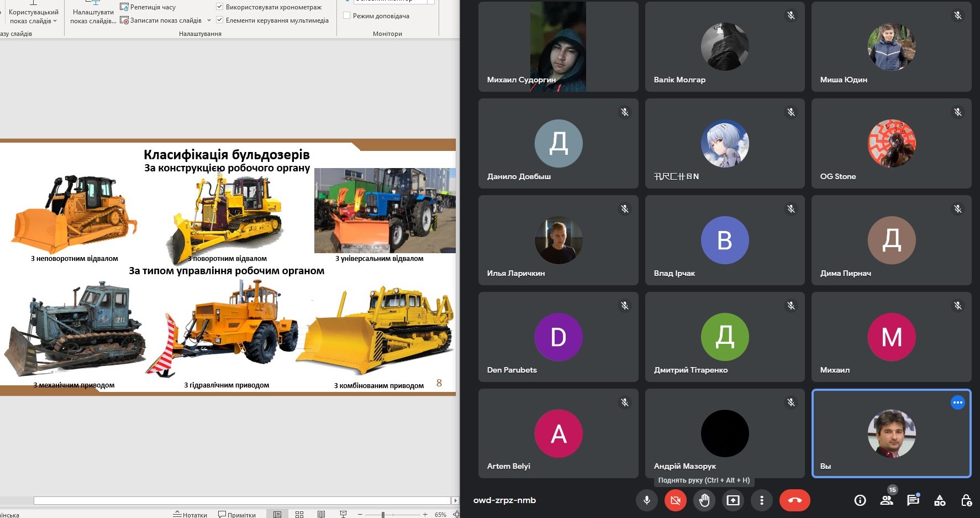
Task: Raise hand in the meeting
Action: pyautogui.click(x=704, y=500)
